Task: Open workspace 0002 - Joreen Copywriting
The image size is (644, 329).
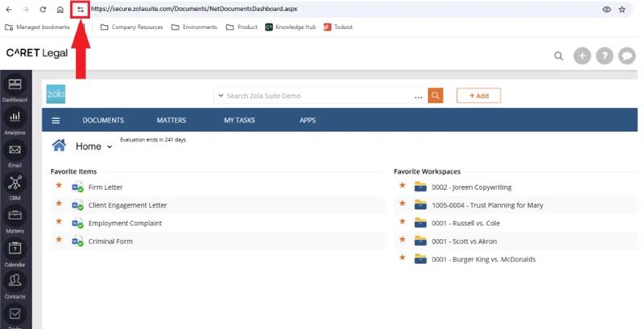Action: (x=472, y=187)
